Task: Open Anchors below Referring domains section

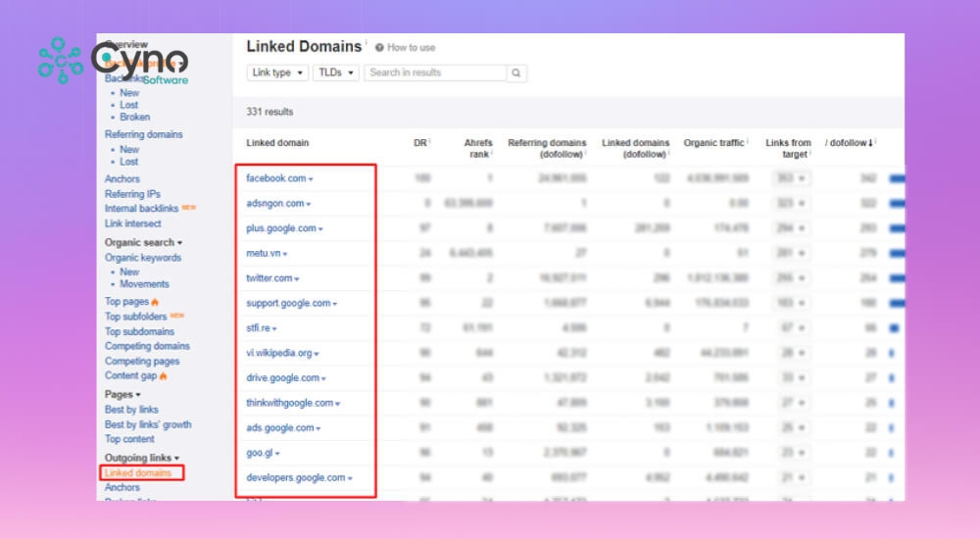Action: 122,178
